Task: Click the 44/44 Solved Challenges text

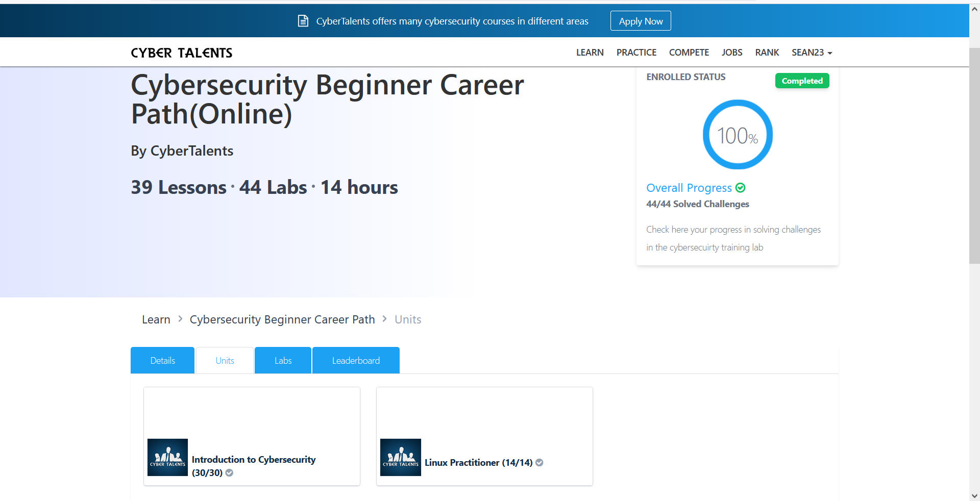Action: pos(698,204)
